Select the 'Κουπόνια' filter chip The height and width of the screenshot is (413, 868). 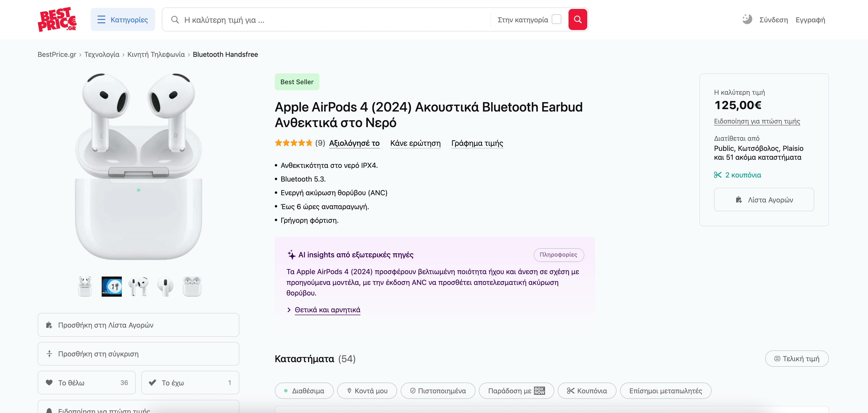[x=587, y=391]
